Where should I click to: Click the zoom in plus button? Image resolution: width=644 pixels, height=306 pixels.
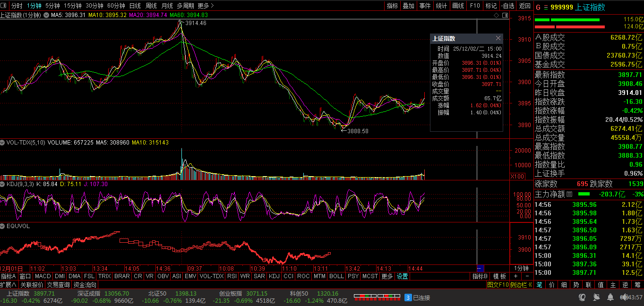[x=515, y=276]
